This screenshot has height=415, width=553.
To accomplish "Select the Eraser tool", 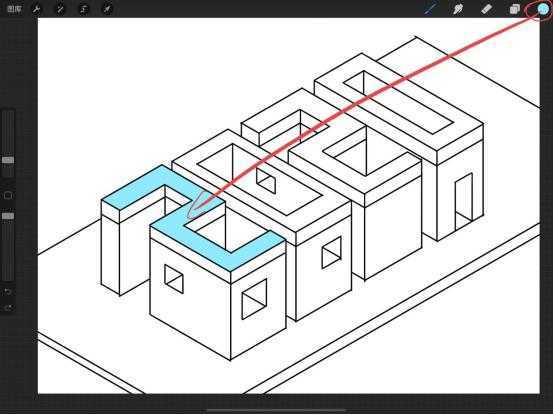I will click(x=486, y=9).
